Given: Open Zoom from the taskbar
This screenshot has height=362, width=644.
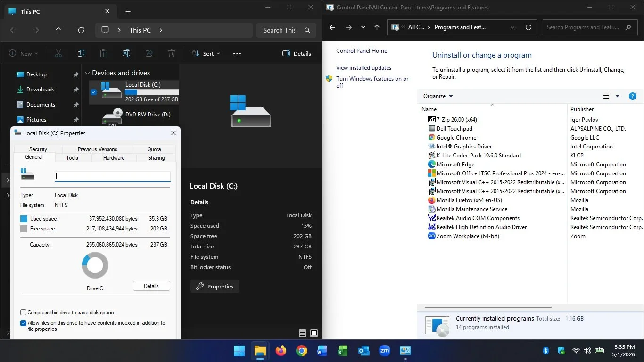Looking at the screenshot, I should click(x=385, y=351).
